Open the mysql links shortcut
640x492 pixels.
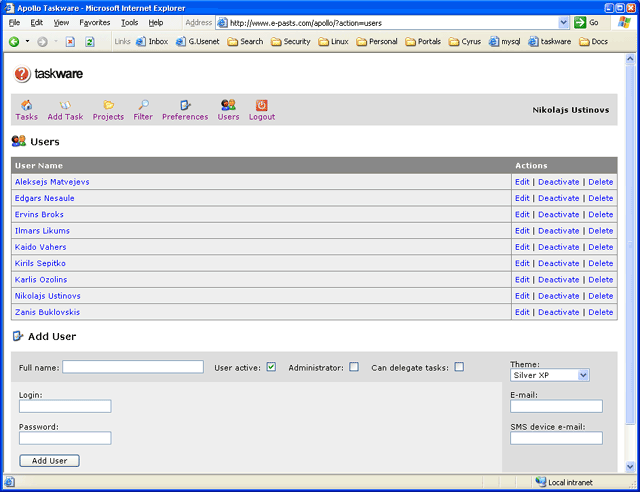(x=504, y=42)
